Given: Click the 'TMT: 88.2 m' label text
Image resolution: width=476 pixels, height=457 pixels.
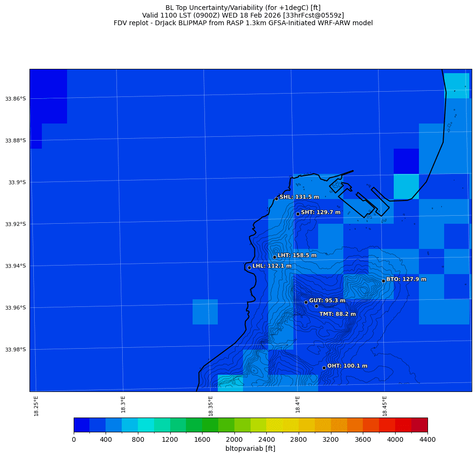Looking at the screenshot, I should tap(337, 314).
